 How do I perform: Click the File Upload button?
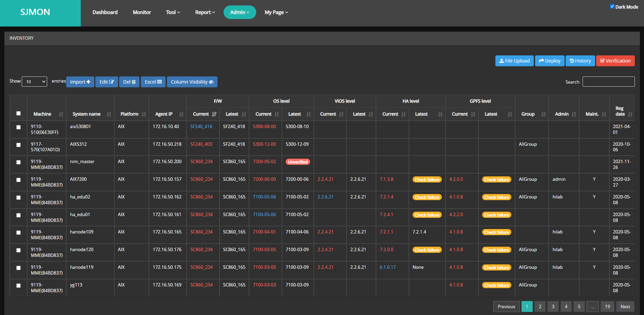coord(514,61)
